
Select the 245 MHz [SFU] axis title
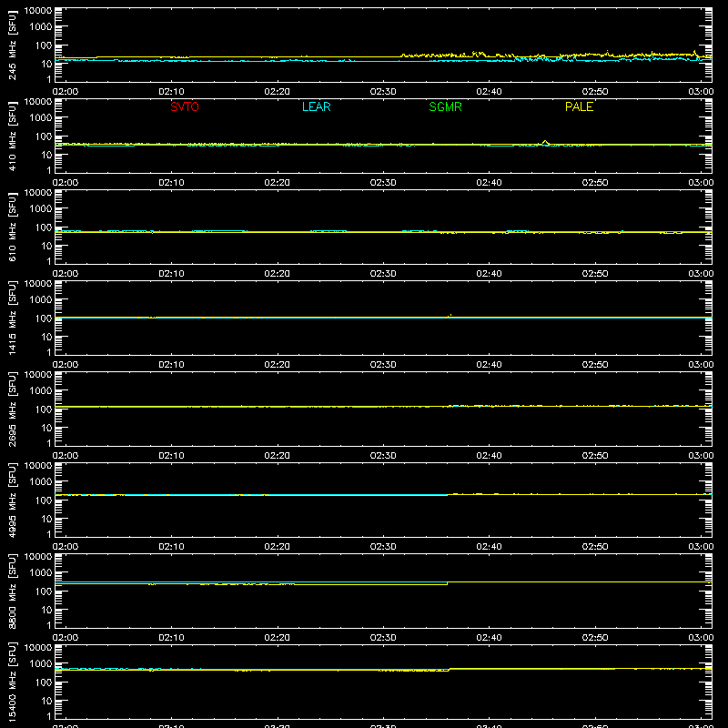(x=12, y=45)
